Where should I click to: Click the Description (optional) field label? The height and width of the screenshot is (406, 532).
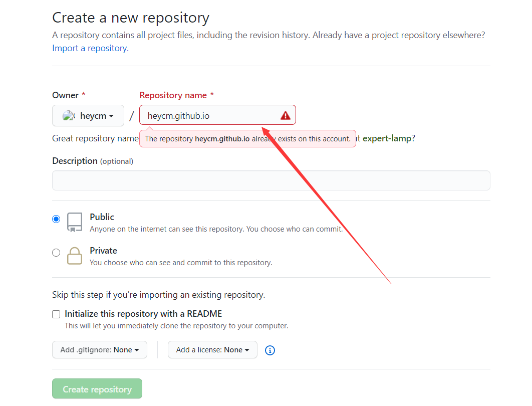(x=93, y=161)
